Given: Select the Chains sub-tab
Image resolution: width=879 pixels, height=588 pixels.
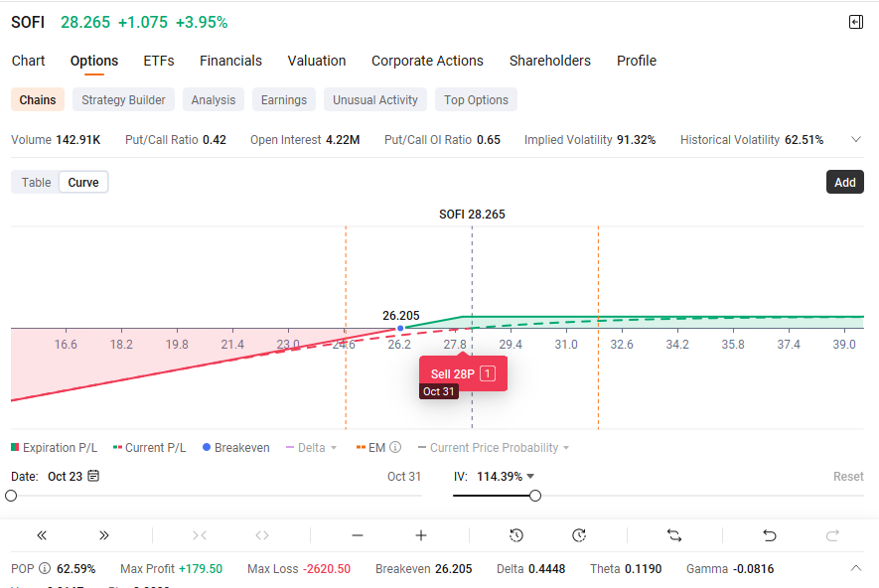Looking at the screenshot, I should point(38,99).
